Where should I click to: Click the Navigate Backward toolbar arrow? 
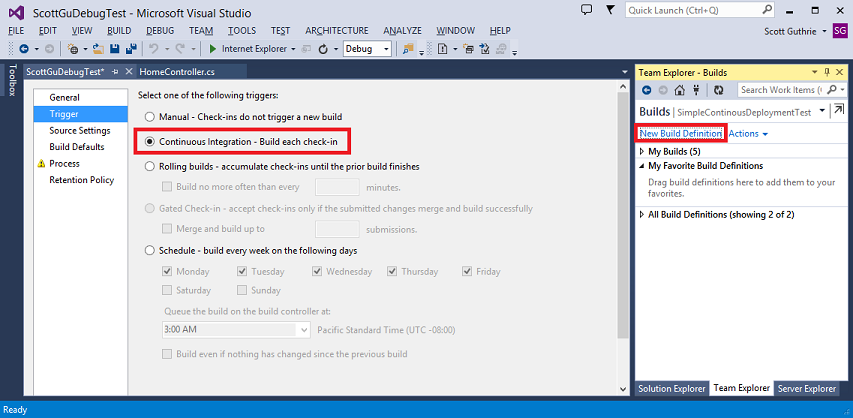[x=23, y=49]
